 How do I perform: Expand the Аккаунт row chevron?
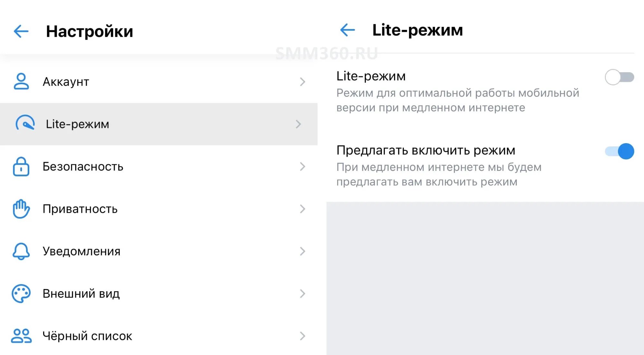[302, 82]
